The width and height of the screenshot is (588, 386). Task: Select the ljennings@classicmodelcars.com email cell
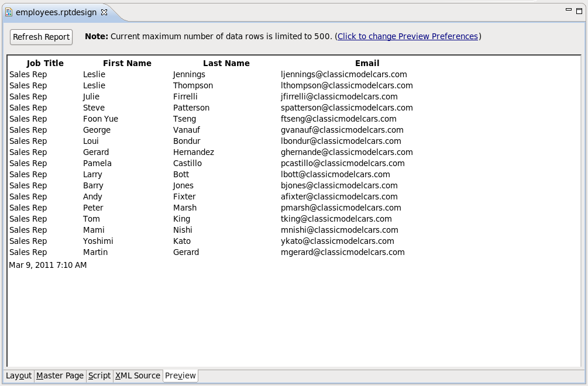pos(343,74)
